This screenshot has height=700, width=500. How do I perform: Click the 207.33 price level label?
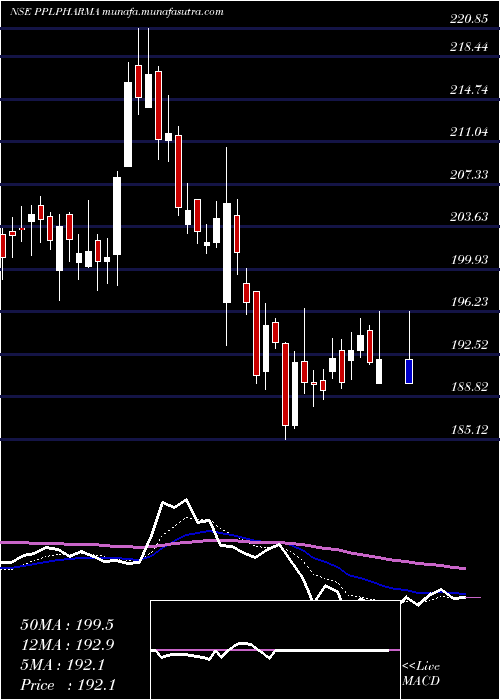(x=469, y=175)
